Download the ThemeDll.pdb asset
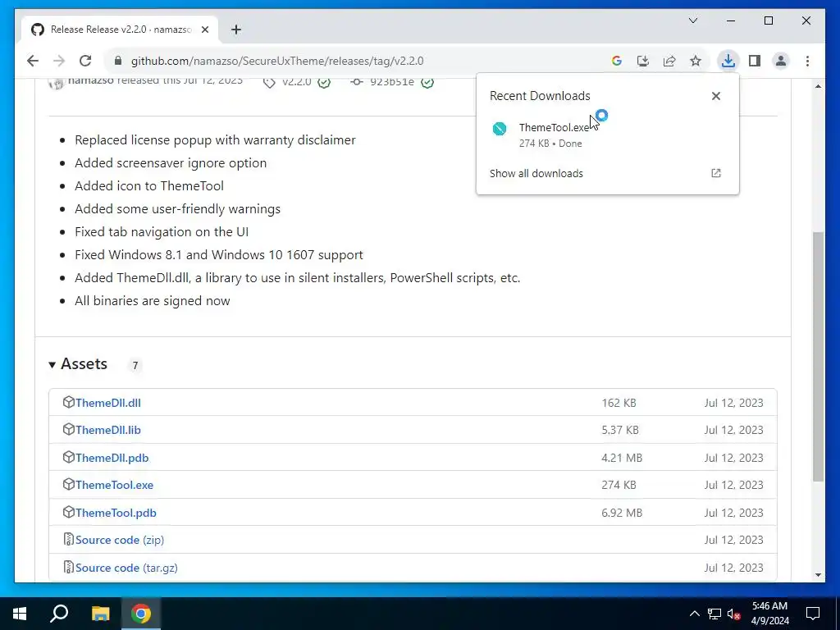This screenshot has width=840, height=630. click(112, 458)
